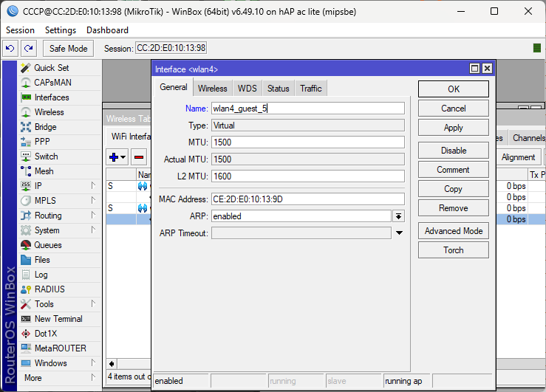Click the Disable button
Screen dimensions: 546x392
point(454,151)
